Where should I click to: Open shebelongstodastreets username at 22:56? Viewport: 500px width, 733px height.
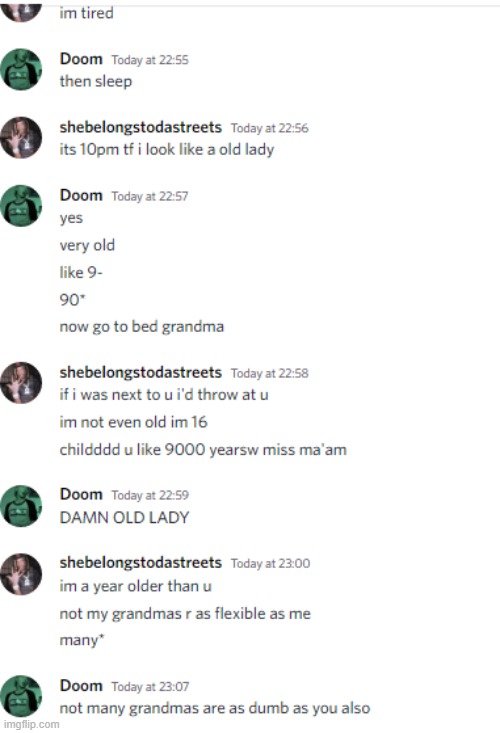(141, 127)
